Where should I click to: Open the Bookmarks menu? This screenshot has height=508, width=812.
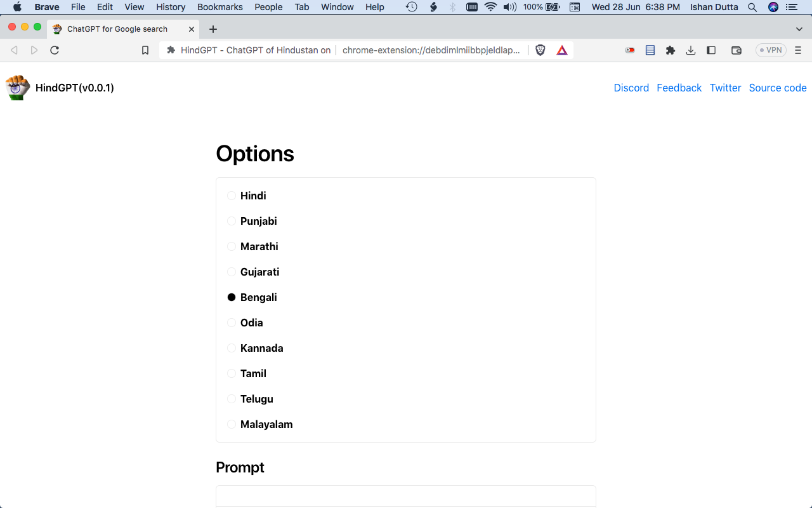click(220, 7)
